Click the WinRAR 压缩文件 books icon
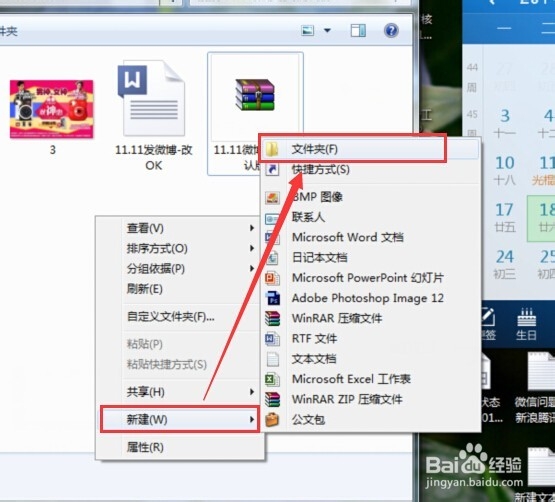Screen dimensions: 555x502 (272, 318)
